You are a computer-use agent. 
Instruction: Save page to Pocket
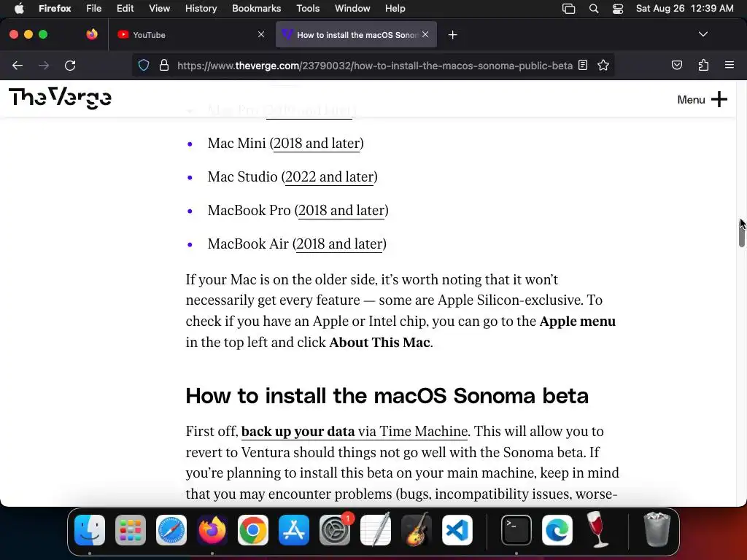pyautogui.click(x=676, y=65)
